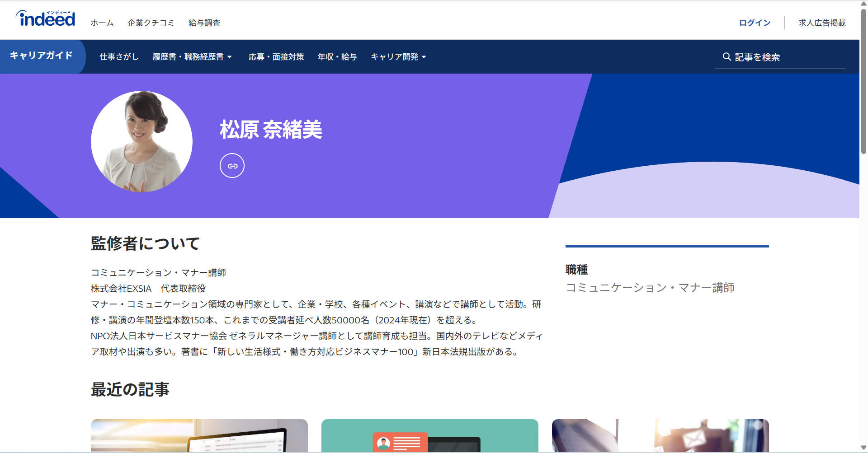Image resolution: width=868 pixels, height=453 pixels.
Task: Click the Indeed logo
Action: pyautogui.click(x=45, y=19)
